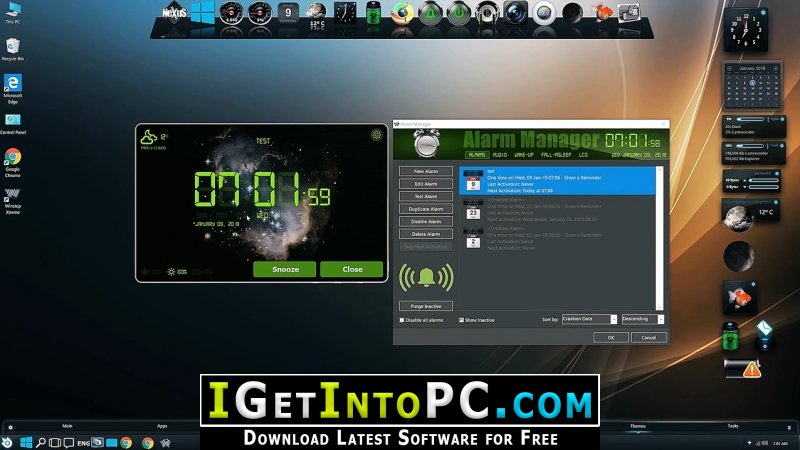Click the alarm list vertical scrollbar

pyautogui.click(x=659, y=238)
